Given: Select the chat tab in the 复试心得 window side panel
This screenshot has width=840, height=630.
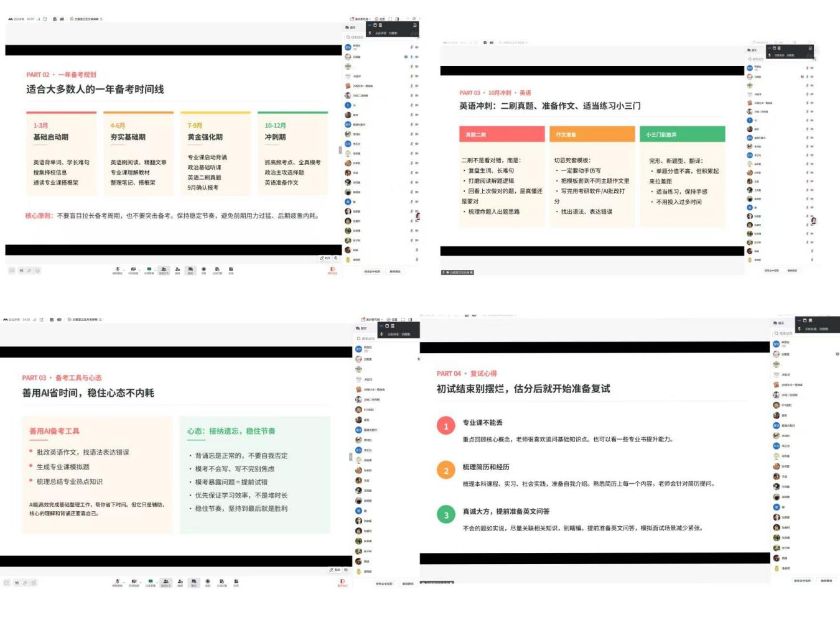Looking at the screenshot, I should pos(778,323).
